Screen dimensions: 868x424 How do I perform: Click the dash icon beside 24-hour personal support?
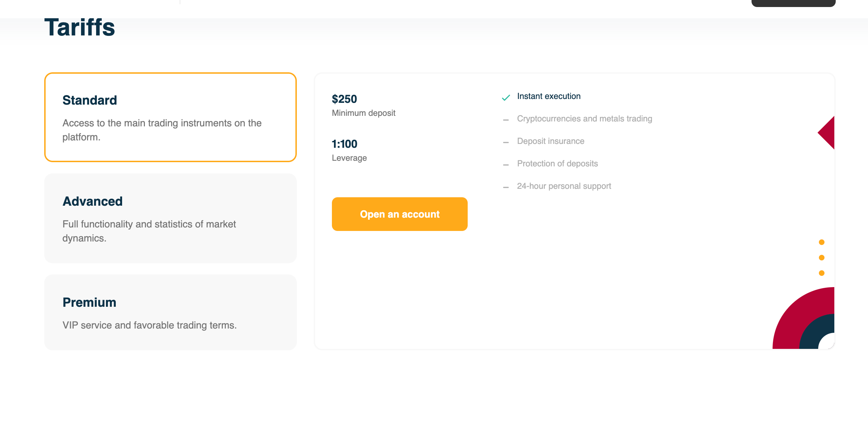pos(506,187)
